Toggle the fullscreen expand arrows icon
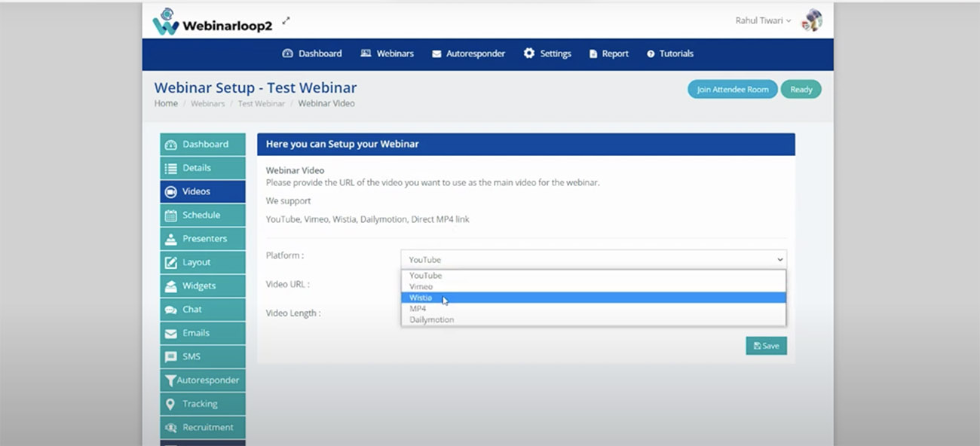The image size is (980, 446). coord(286,21)
